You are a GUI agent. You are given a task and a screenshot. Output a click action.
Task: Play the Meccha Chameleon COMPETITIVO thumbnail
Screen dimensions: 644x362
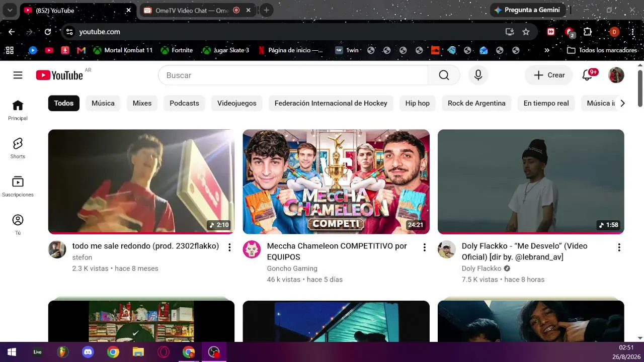336,182
